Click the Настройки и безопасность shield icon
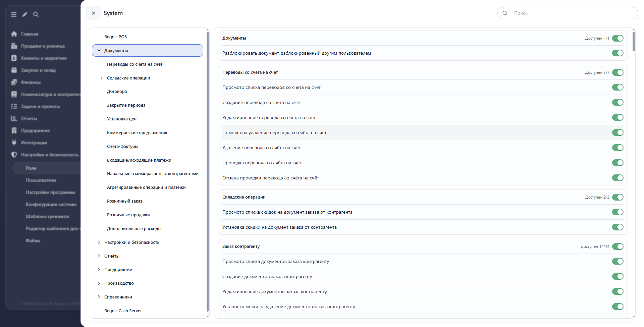Screen dimensions: 644x327 (14, 155)
